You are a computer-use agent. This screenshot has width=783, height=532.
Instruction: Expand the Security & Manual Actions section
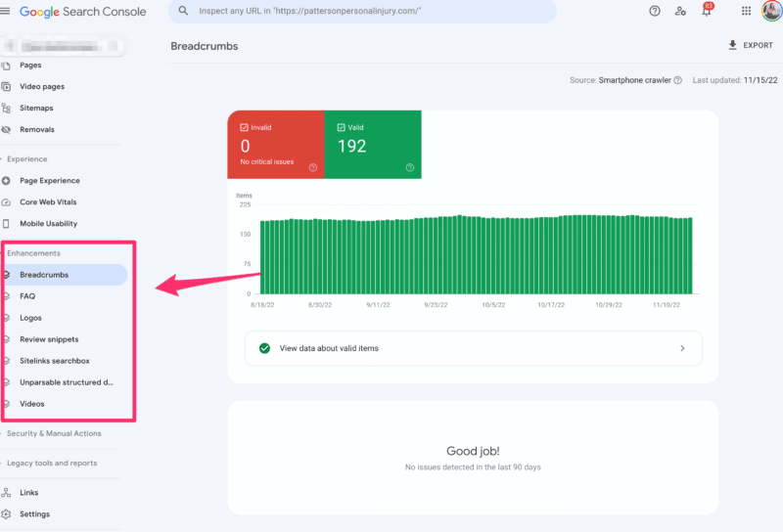[x=53, y=433]
